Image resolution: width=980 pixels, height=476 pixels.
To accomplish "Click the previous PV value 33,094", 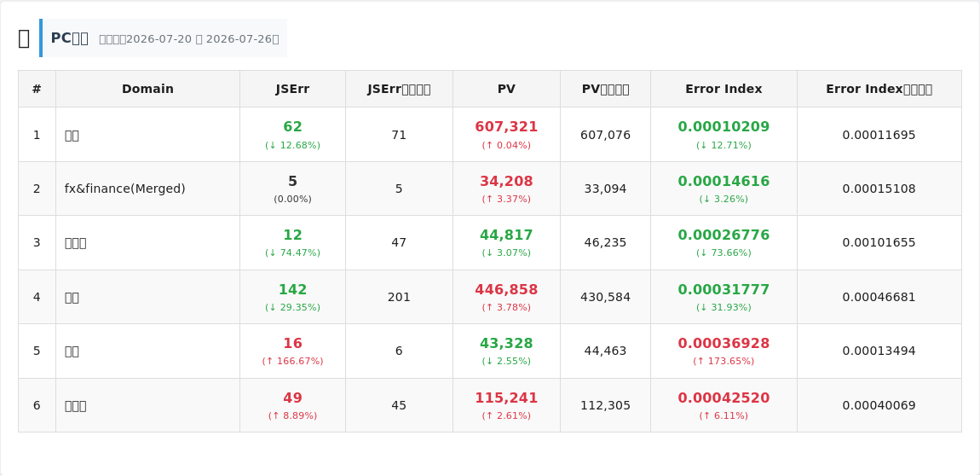I will tap(605, 189).
